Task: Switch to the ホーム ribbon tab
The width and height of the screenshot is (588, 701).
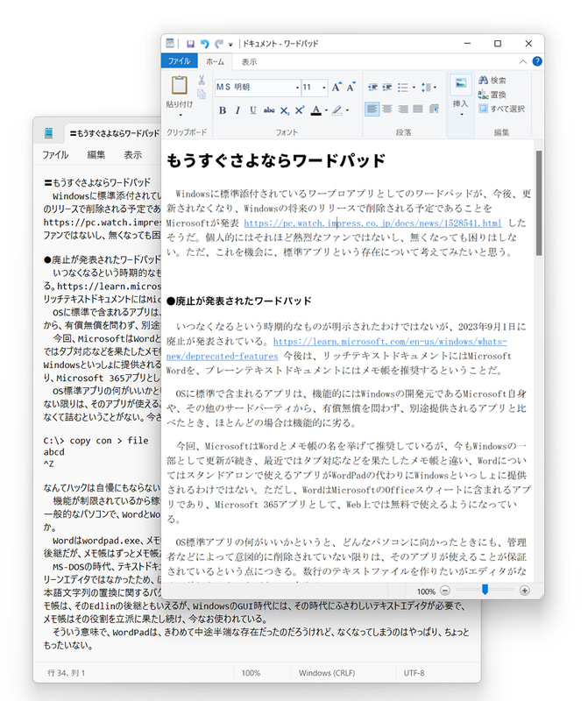Action: pyautogui.click(x=215, y=61)
